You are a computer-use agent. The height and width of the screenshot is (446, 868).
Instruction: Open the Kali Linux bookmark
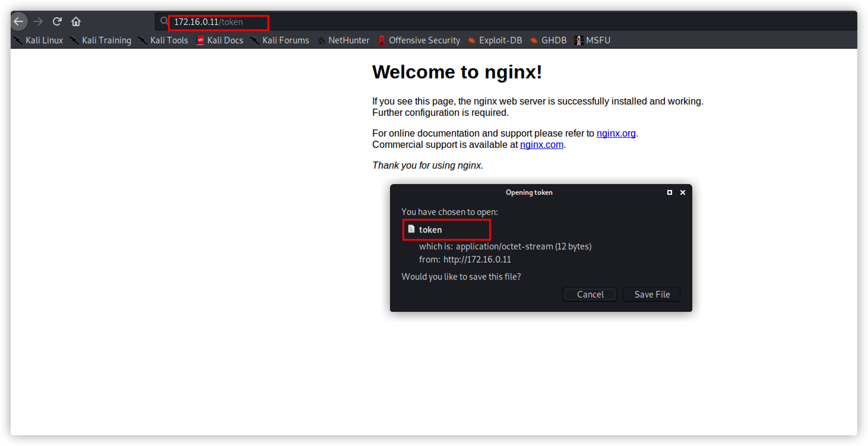pos(38,40)
